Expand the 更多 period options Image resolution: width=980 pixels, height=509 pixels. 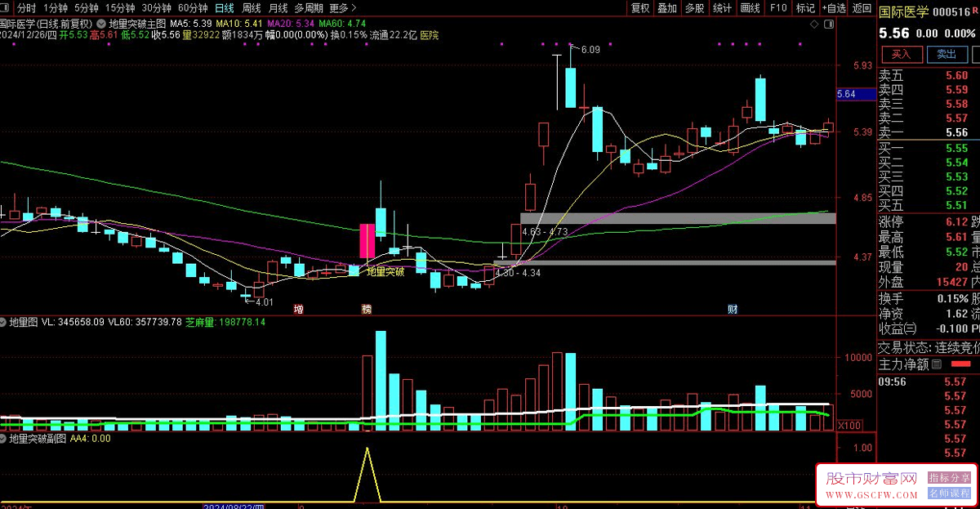tap(342, 8)
